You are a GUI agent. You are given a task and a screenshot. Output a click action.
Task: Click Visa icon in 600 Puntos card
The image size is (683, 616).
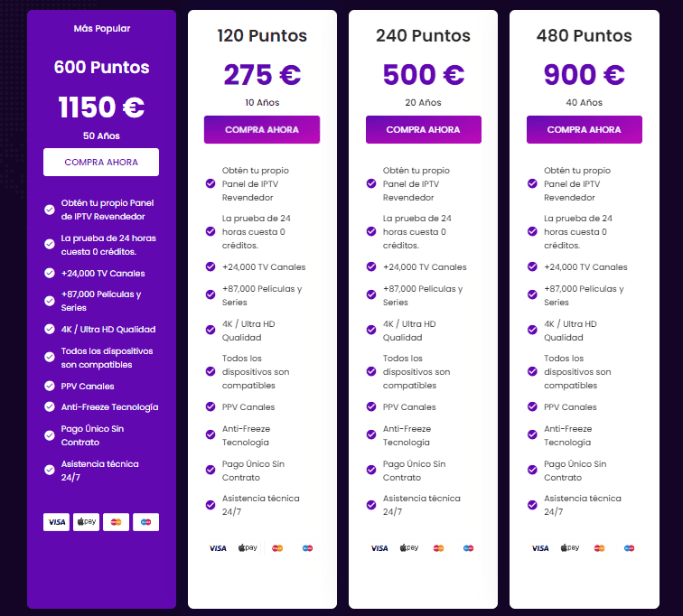(56, 521)
